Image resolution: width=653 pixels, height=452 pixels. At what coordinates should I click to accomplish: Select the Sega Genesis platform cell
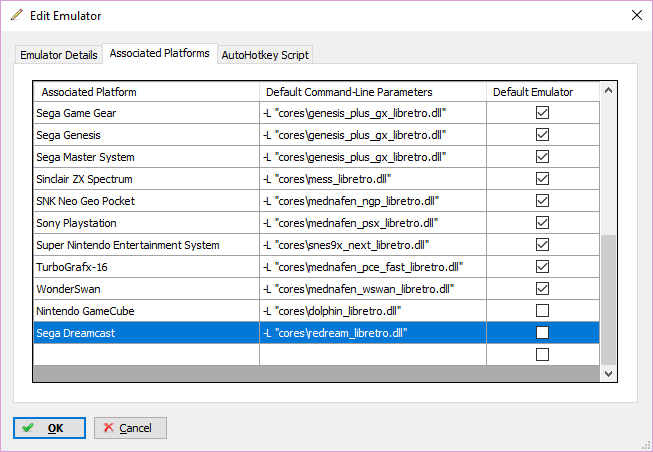click(146, 135)
